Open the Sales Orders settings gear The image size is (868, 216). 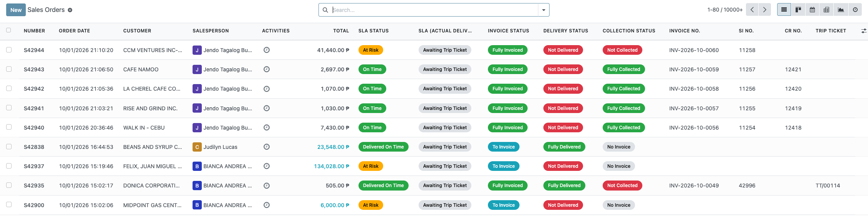tap(70, 10)
